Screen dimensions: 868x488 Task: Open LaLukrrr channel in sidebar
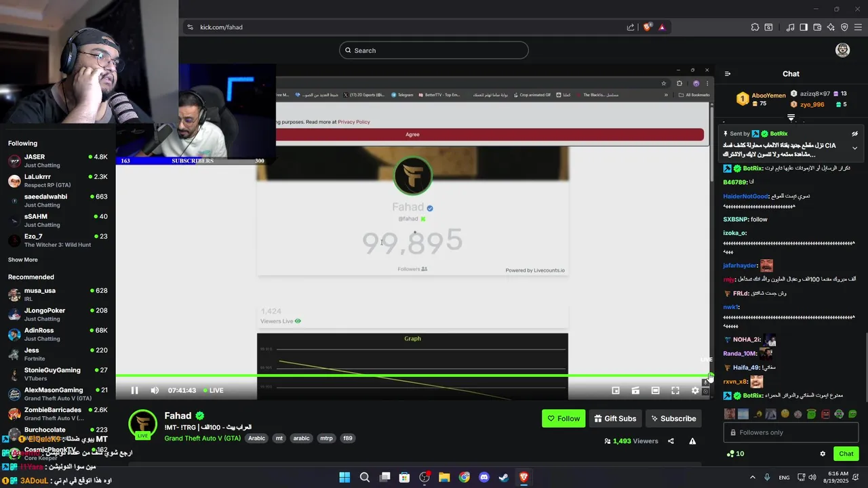point(58,180)
